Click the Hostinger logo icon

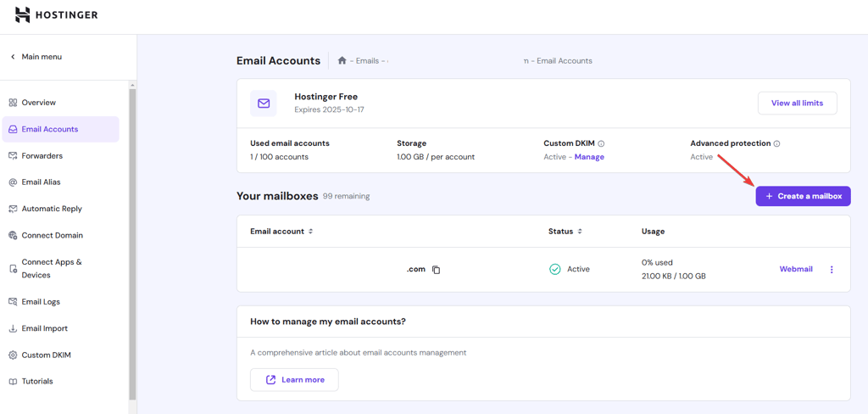(x=22, y=15)
